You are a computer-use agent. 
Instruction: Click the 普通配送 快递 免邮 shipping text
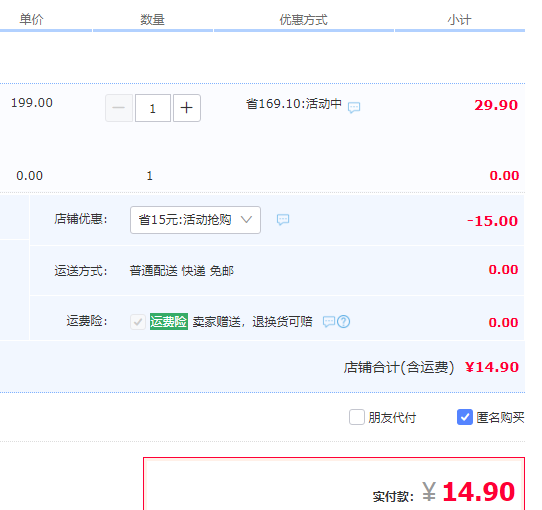pos(182,271)
